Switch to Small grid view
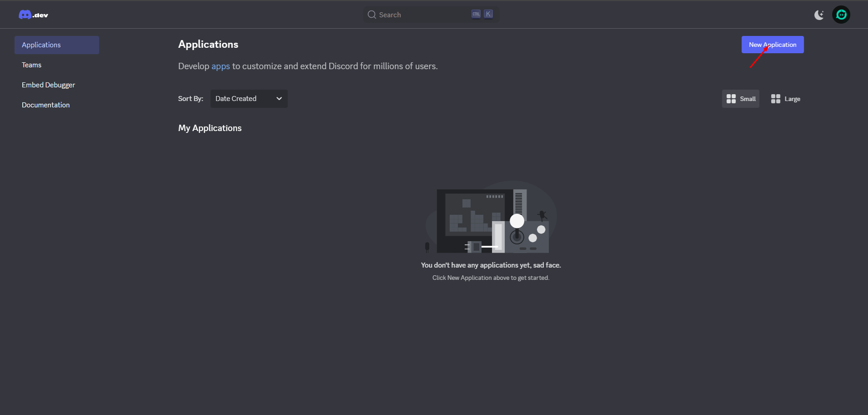This screenshot has width=868, height=415. click(x=741, y=99)
